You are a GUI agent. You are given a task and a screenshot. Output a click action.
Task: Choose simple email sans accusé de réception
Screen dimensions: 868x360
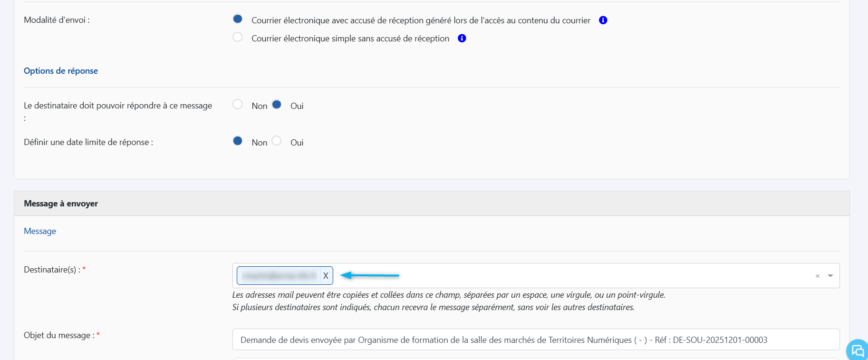click(238, 37)
